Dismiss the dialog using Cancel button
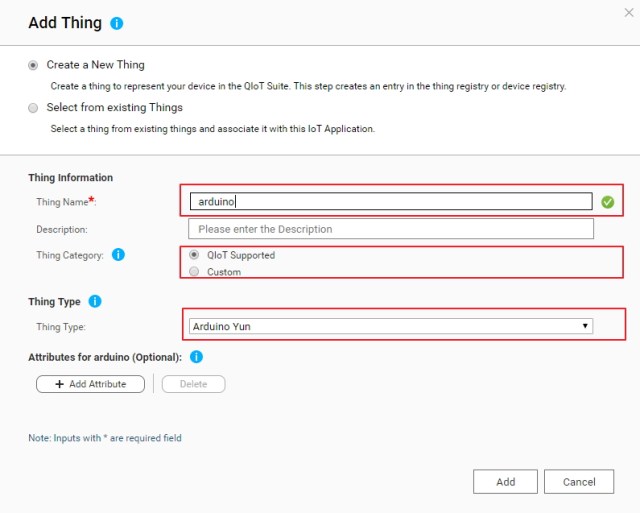Image resolution: width=640 pixels, height=513 pixels. pyautogui.click(x=579, y=482)
